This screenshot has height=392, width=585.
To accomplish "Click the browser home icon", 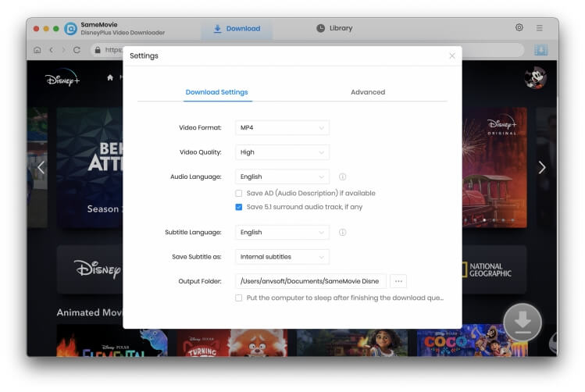I will 37,50.
